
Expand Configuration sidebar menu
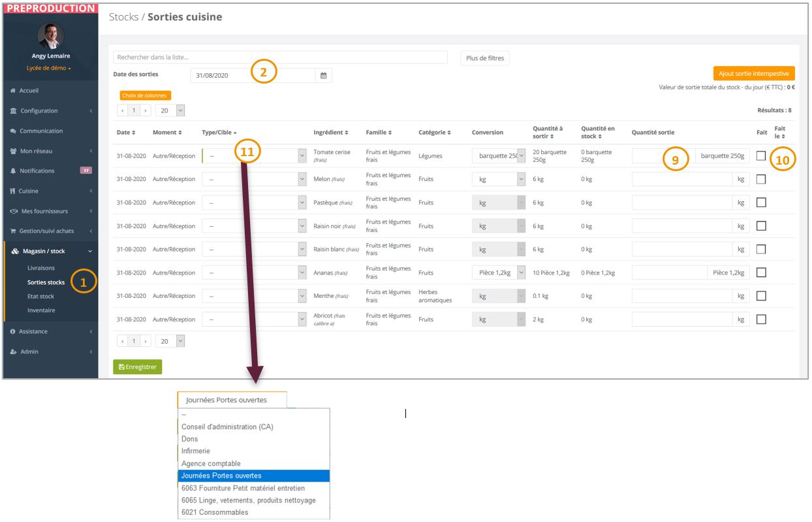(50, 111)
